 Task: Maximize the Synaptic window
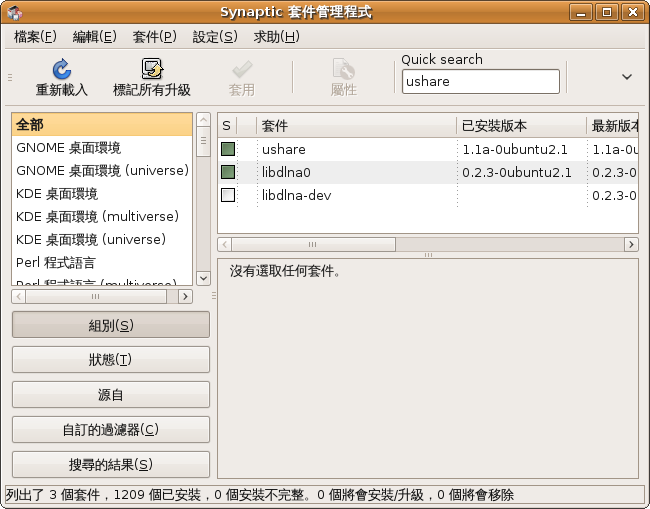pyautogui.click(x=606, y=12)
